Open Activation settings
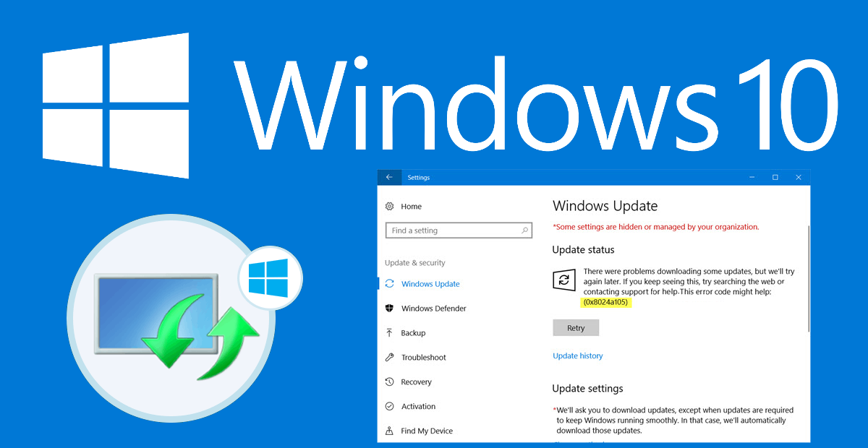This screenshot has height=448, width=868. coord(419,407)
